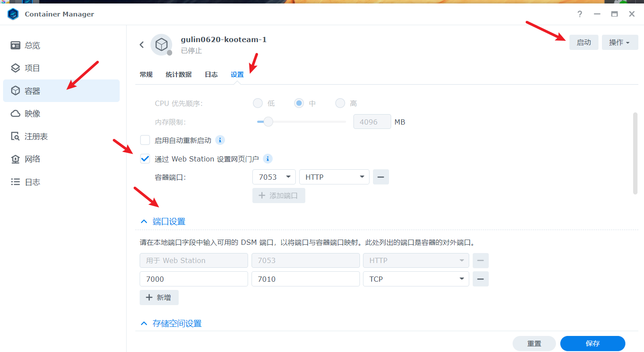Click the 启动 button to start container
The height and width of the screenshot is (352, 644).
(583, 42)
